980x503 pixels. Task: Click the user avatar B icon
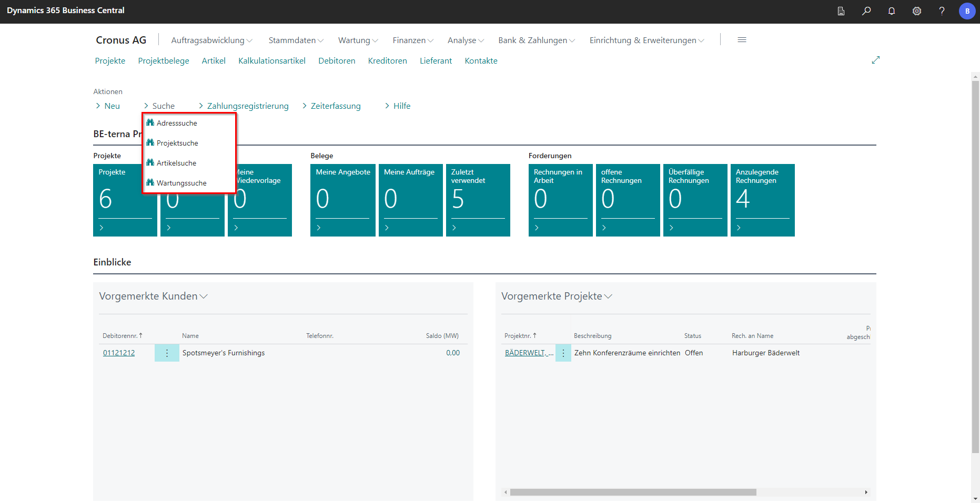coord(967,11)
